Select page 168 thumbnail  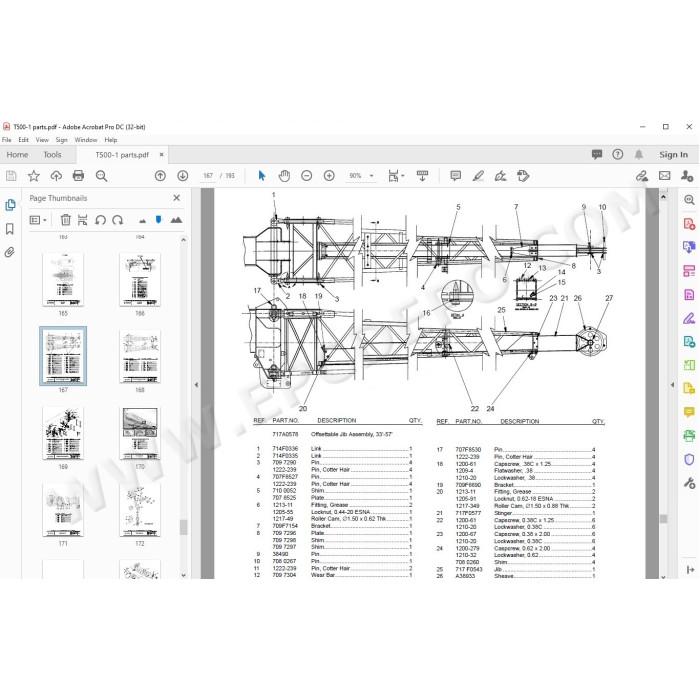140,356
